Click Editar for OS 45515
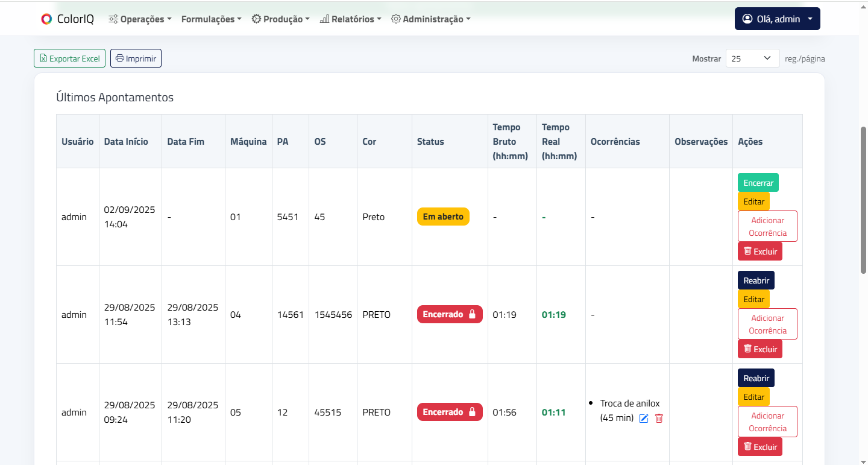The image size is (868, 465). pos(753,397)
